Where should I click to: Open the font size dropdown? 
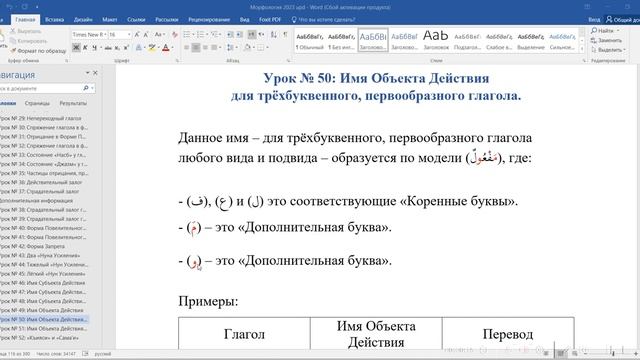tap(129, 35)
